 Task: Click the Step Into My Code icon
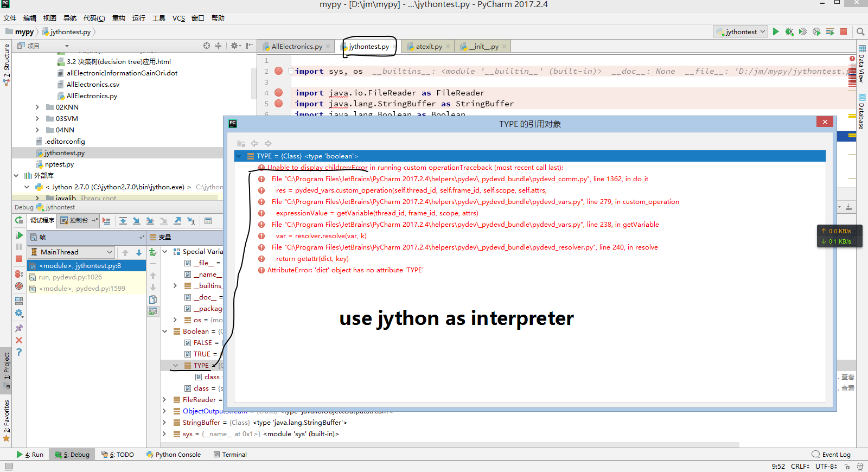[150, 221]
